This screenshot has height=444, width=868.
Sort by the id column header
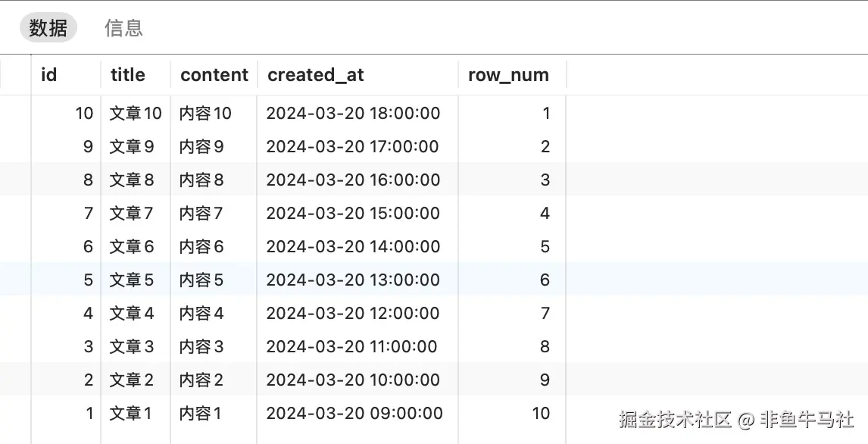(x=48, y=75)
